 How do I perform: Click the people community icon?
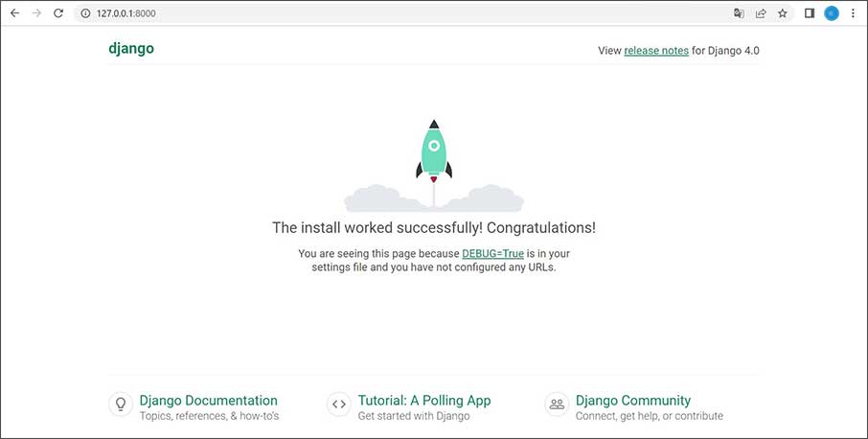(x=557, y=404)
